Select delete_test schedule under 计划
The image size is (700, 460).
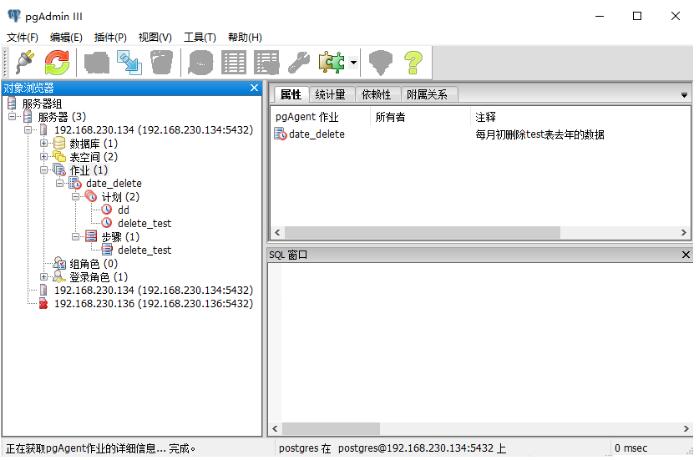click(x=144, y=223)
